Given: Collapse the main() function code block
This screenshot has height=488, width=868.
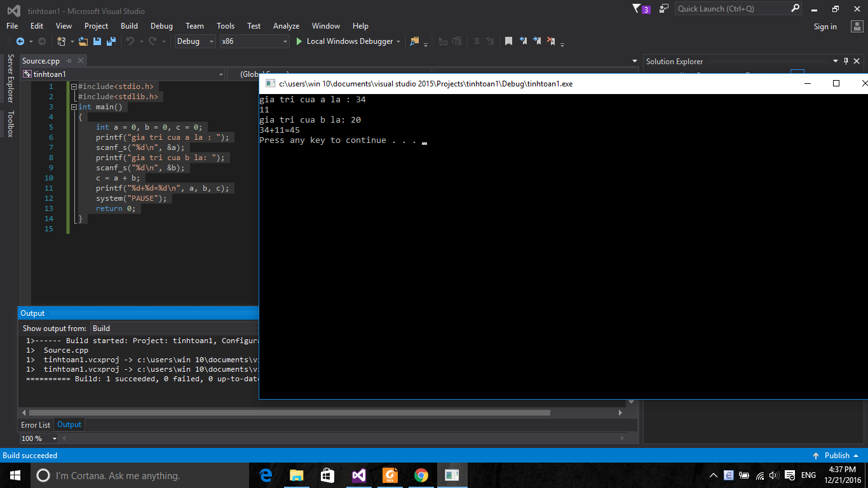Looking at the screenshot, I should point(74,107).
